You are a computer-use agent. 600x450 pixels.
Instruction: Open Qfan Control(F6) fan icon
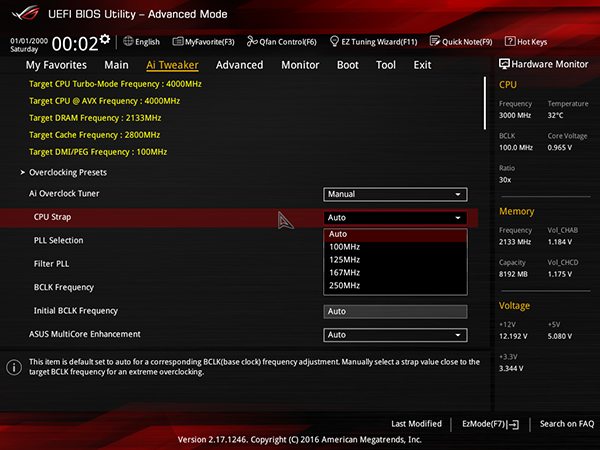coord(252,41)
